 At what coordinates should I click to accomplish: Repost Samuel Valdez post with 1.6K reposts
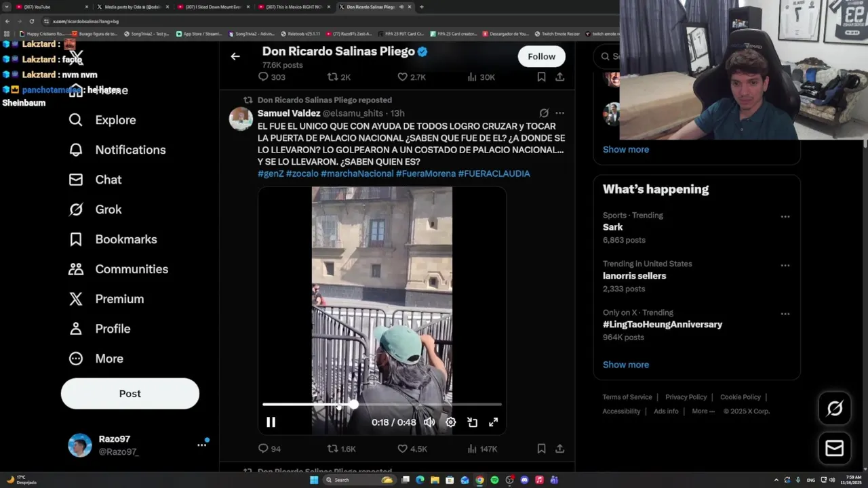click(342, 449)
